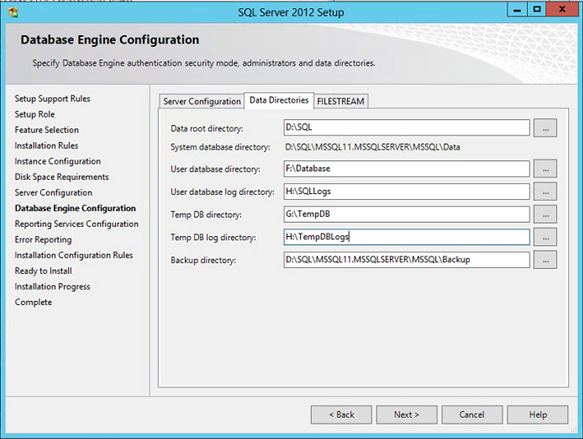Screen dimensions: 583x439
Task: Open the FILESTREAM tab
Action: click(341, 101)
